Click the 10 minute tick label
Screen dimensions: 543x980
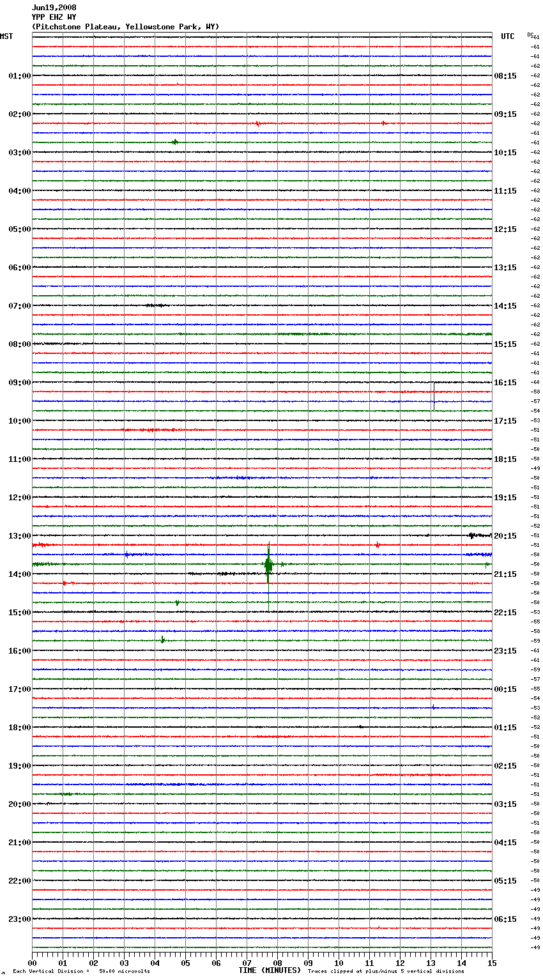[x=339, y=963]
